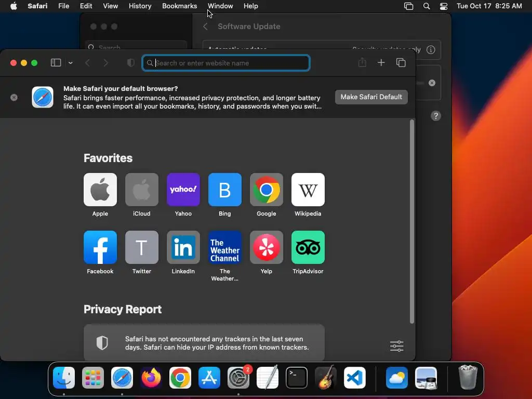The image size is (532, 399).
Task: Click the help question mark in Settings window
Action: pos(436,116)
